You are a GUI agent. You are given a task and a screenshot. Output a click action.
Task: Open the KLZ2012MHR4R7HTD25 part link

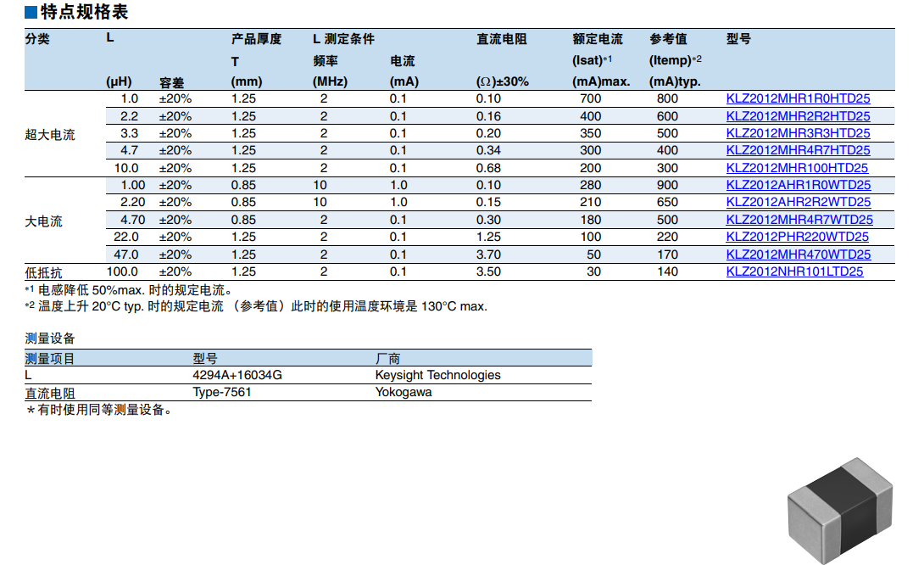tap(798, 150)
